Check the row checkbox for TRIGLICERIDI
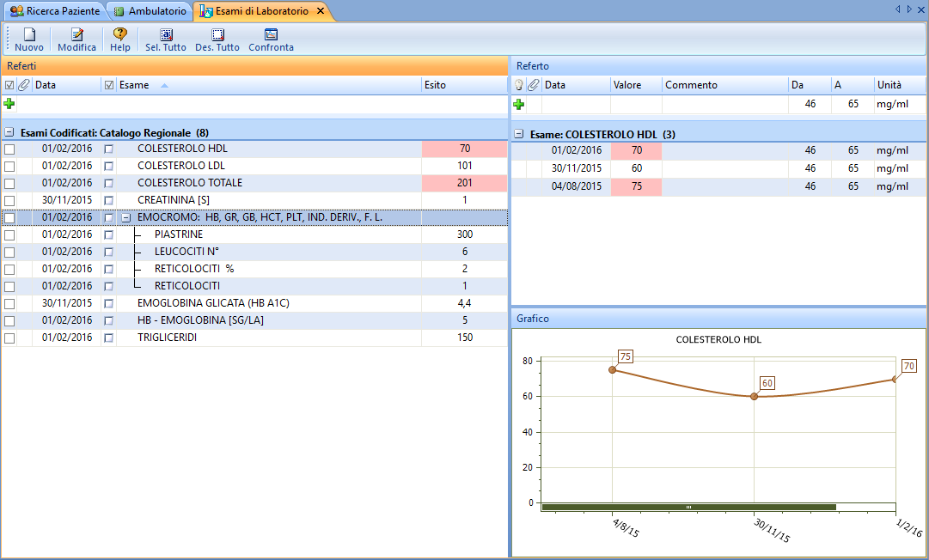Screen dimensions: 929x560 coord(9,338)
